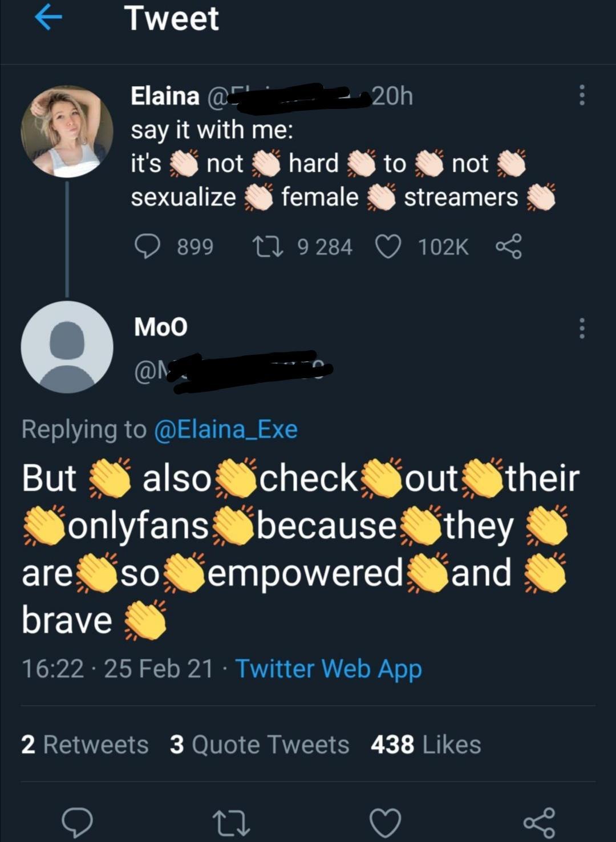Image resolution: width=616 pixels, height=842 pixels.
Task: Like Elaina's tweet with 102K likes
Action: point(388,247)
